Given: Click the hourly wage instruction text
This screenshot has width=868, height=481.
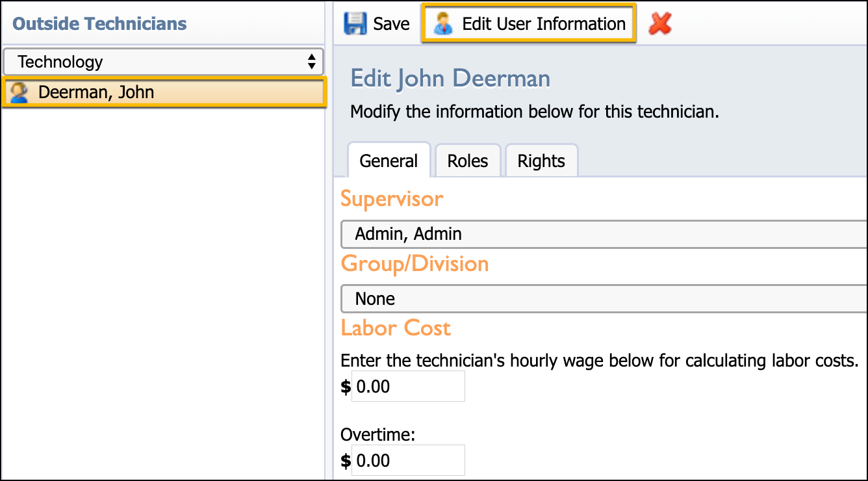Looking at the screenshot, I should click(x=600, y=360).
